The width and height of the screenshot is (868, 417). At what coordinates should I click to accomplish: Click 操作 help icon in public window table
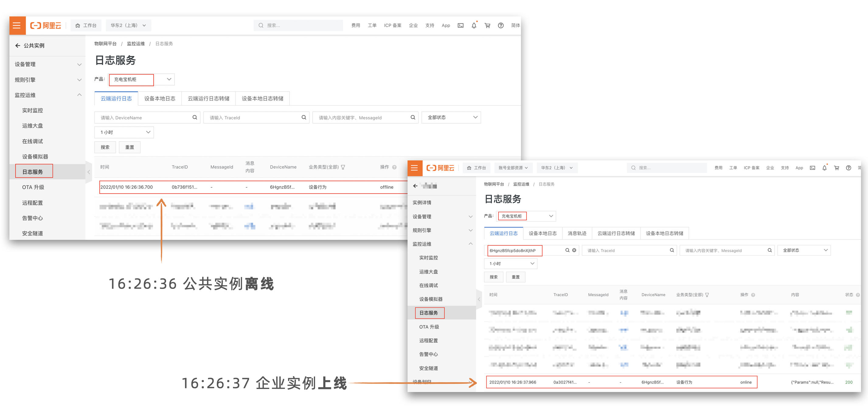pos(394,167)
